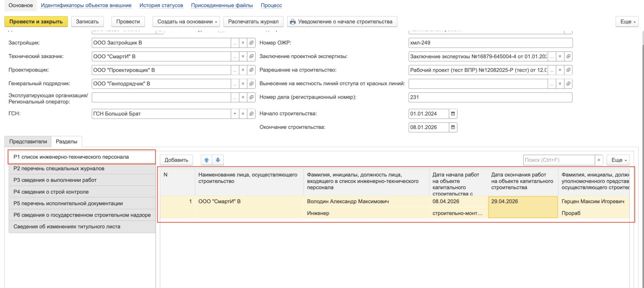Click the Провести button
Image resolution: width=644 pixels, height=288 pixels.
(x=128, y=22)
